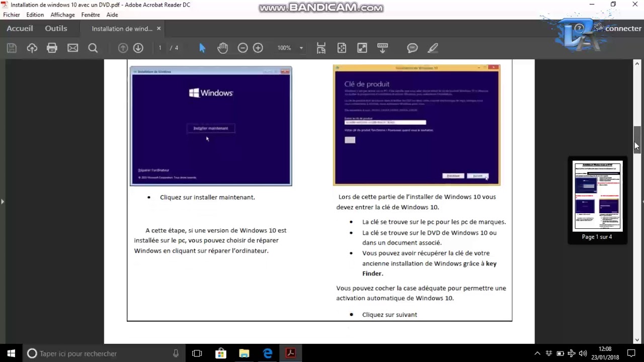Go to next page arrow
This screenshot has width=644, height=362.
coord(138,48)
